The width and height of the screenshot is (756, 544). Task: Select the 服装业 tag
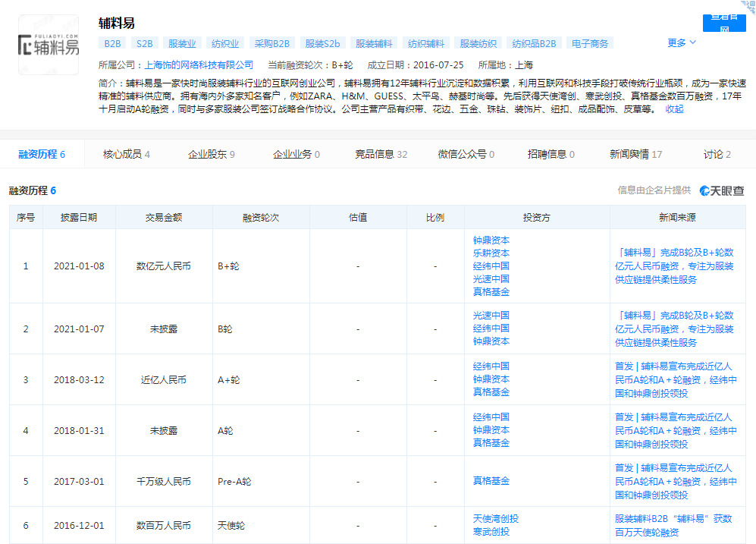pyautogui.click(x=182, y=43)
